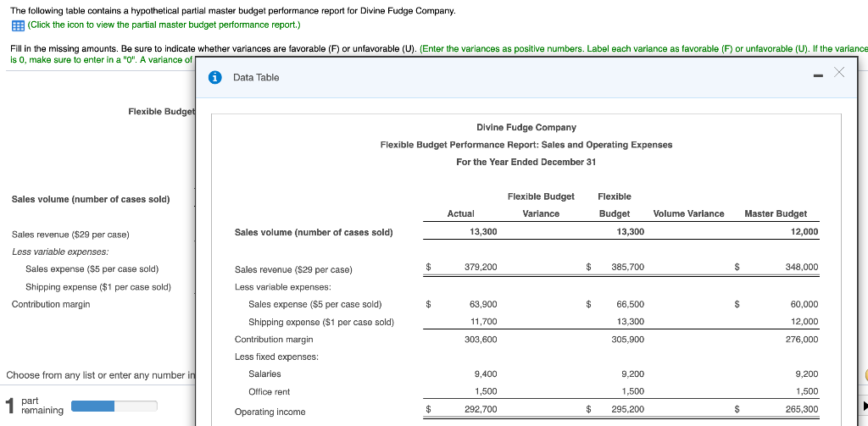Click Master Budget contribution margin 276,000
Image resolution: width=868 pixels, height=426 pixels.
(x=802, y=340)
